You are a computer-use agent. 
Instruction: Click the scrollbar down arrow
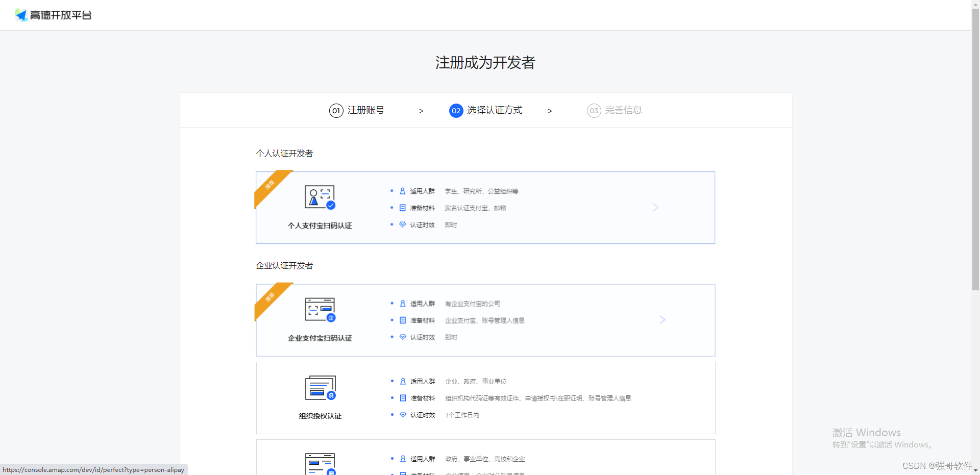pos(975,471)
